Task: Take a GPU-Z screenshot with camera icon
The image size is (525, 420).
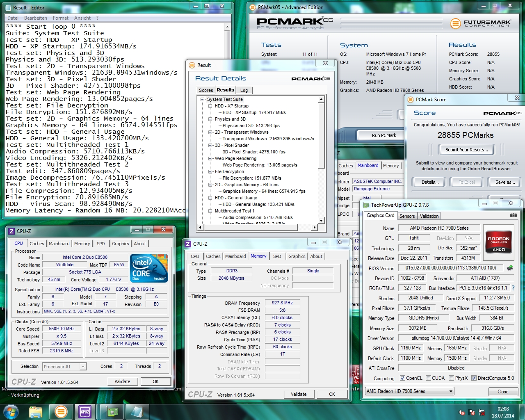Action: tap(514, 215)
